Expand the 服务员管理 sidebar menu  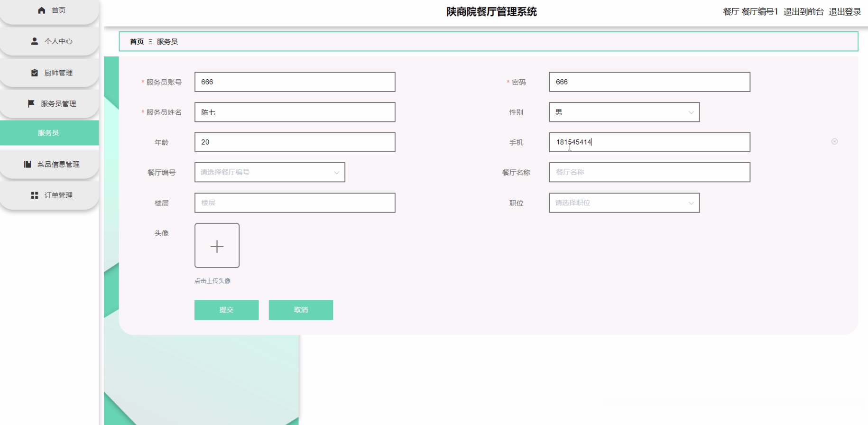(x=49, y=103)
